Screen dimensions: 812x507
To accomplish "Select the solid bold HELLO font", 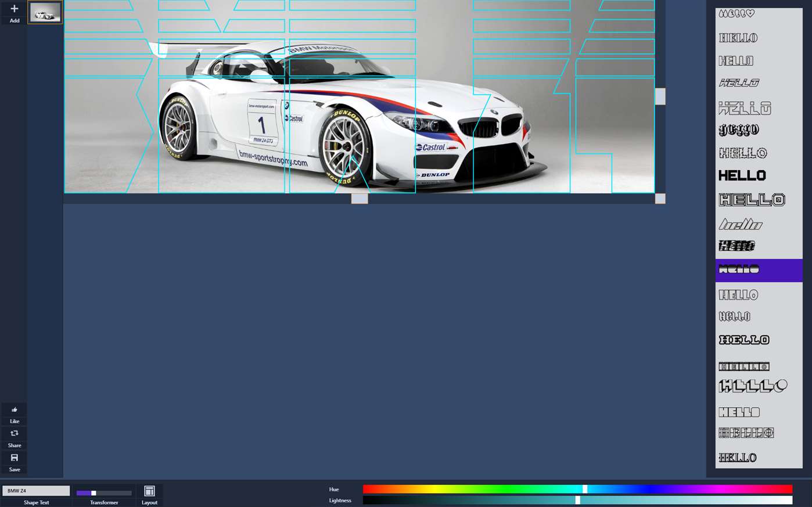I will tap(742, 175).
